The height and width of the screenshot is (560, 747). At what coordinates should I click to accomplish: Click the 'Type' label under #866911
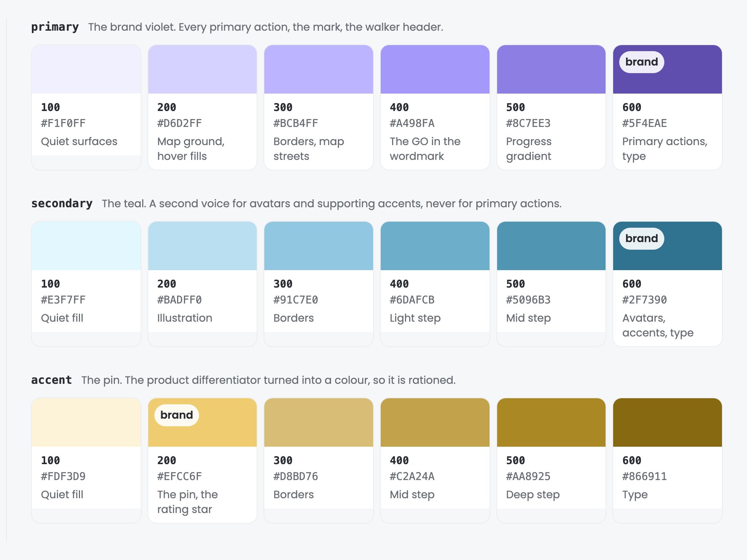click(635, 494)
